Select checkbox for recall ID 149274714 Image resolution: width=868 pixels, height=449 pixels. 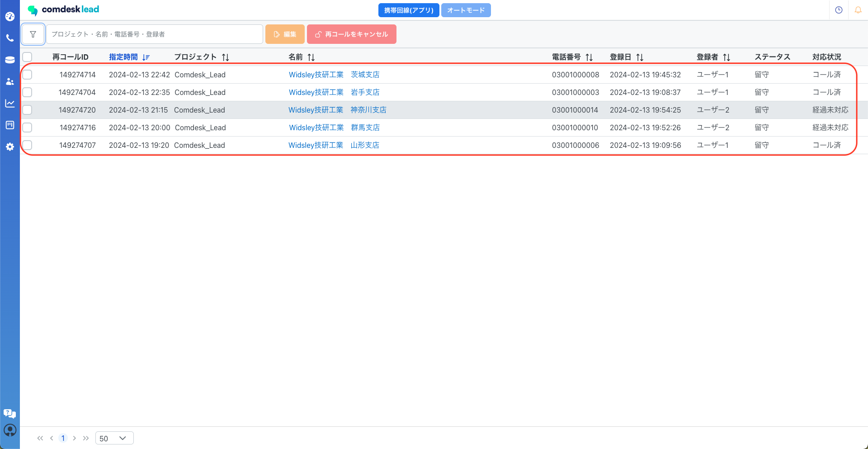pos(28,75)
